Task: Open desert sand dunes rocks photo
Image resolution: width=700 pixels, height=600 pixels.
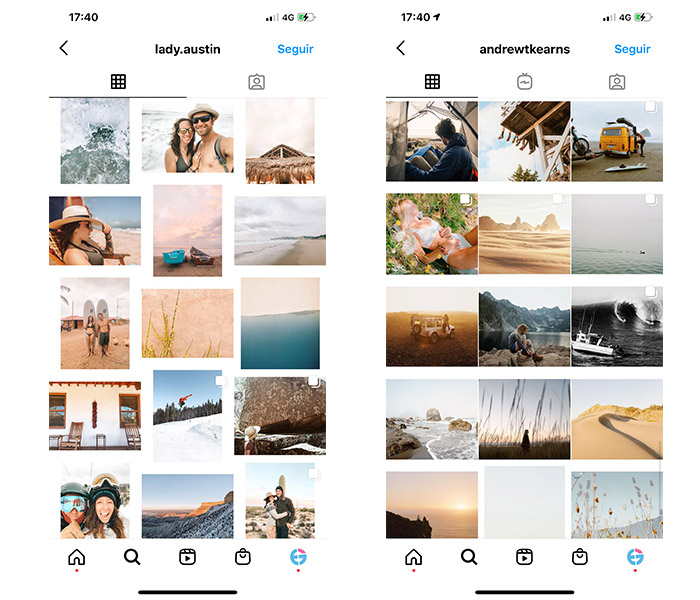Action: pos(525,234)
